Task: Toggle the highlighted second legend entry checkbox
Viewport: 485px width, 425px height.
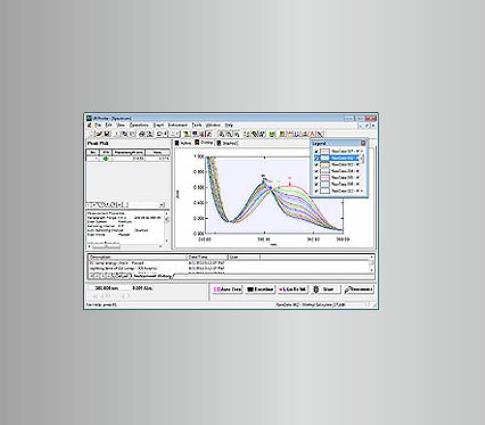Action: point(316,158)
